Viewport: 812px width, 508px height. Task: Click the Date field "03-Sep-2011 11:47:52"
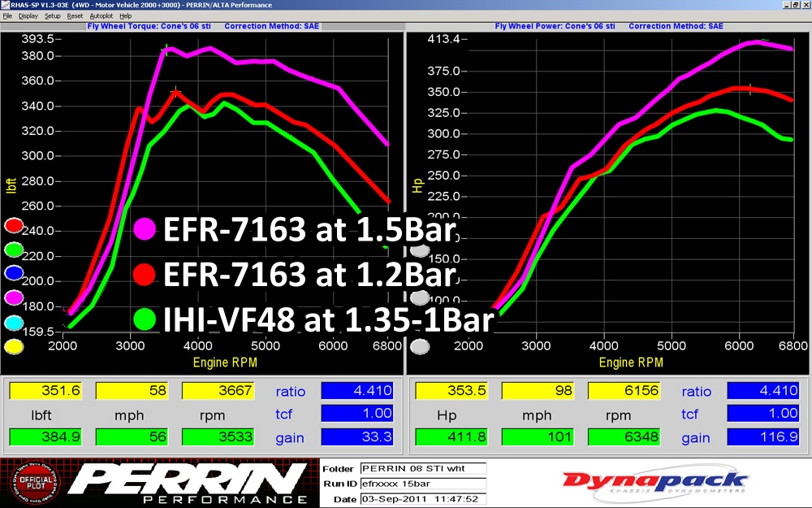pos(423,499)
